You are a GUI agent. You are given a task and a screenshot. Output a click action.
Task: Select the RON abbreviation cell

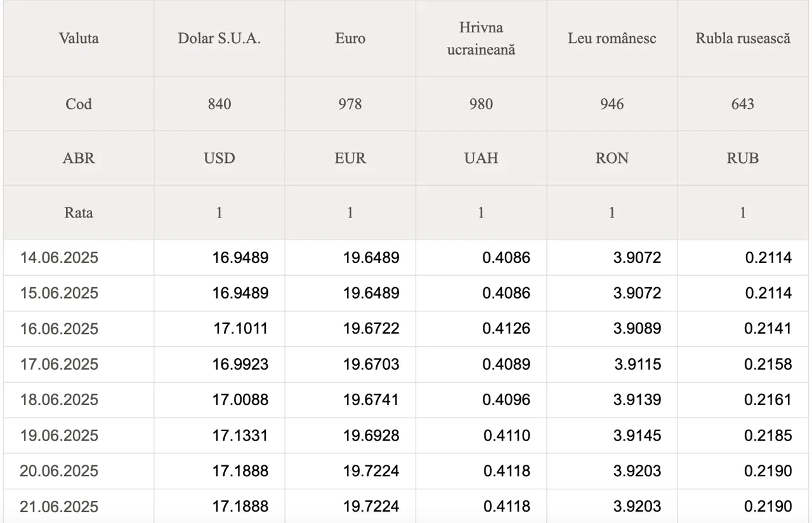(x=612, y=158)
